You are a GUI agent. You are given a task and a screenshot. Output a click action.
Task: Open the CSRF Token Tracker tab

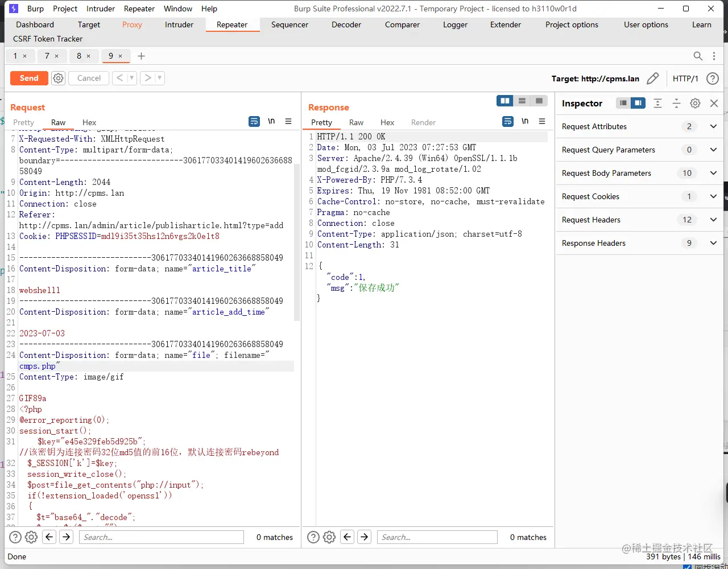point(48,39)
